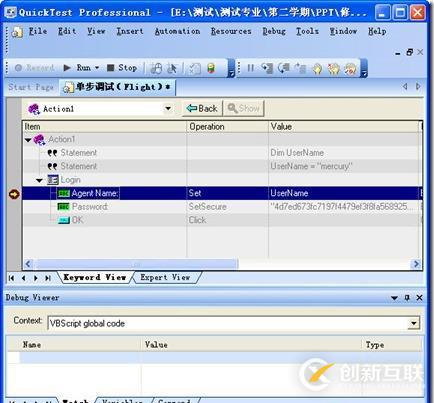
Task: Open the Debug Viewer pane menu arrow
Action: pos(394,298)
